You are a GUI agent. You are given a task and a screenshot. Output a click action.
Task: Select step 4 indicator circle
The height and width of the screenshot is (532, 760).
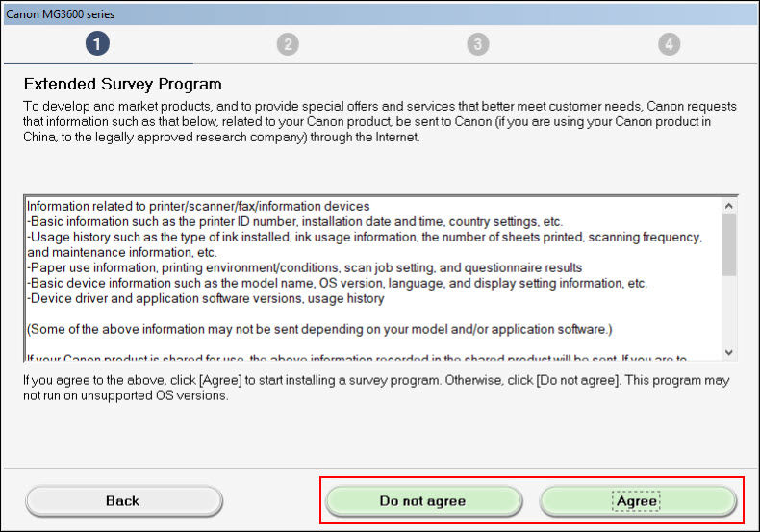[x=669, y=44]
